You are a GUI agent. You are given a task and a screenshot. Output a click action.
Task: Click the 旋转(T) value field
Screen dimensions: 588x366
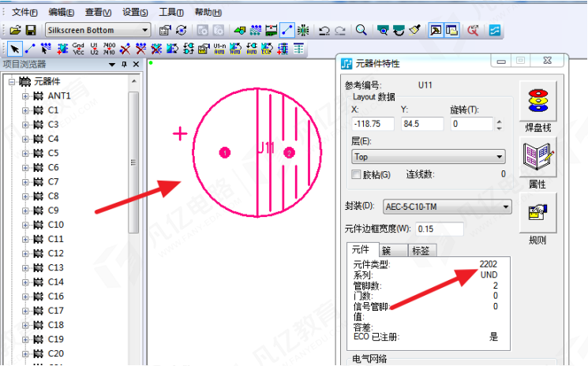(471, 124)
